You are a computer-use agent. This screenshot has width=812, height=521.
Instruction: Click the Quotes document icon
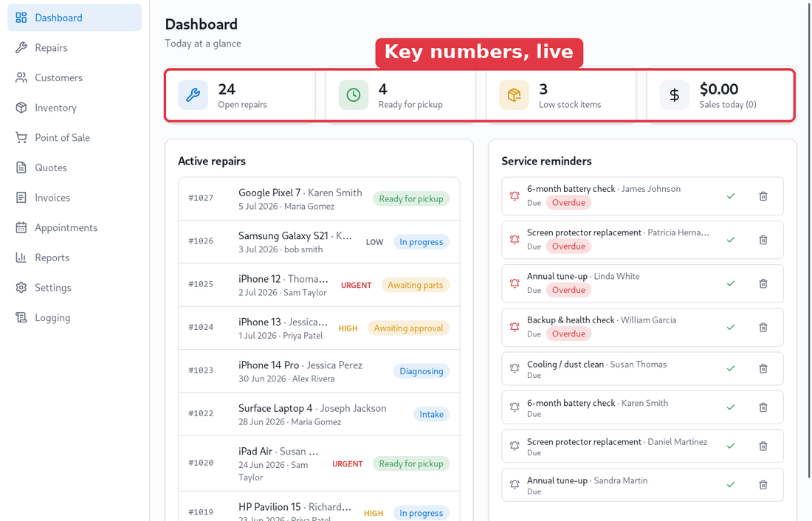coord(21,168)
